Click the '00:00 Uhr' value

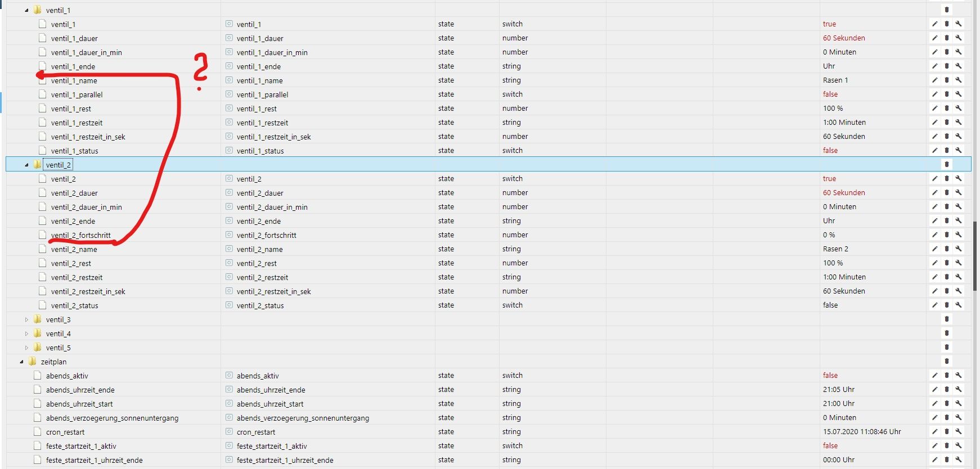(x=838, y=459)
